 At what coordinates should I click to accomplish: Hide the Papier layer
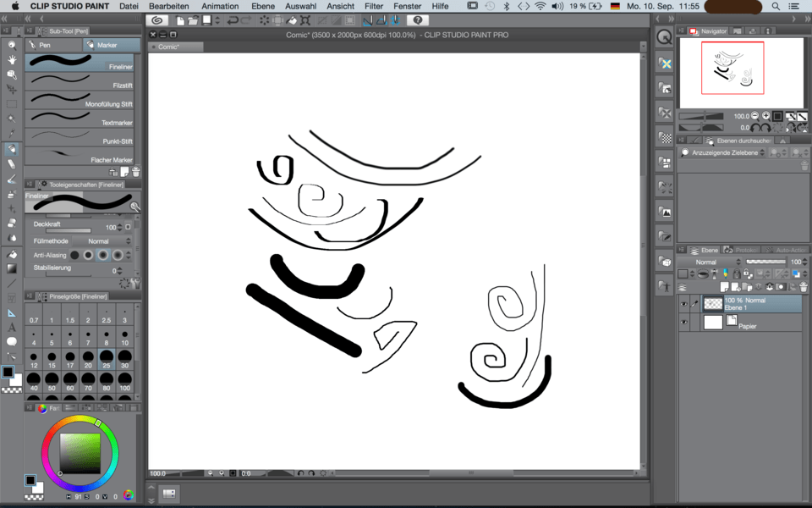coord(684,322)
